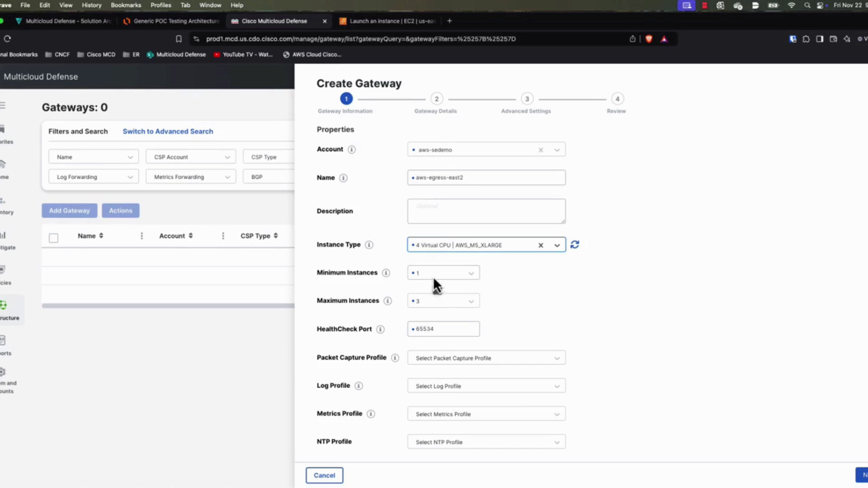Click the Packet Capture Profile info icon
Screen dimensions: 868x488
[x=395, y=358]
